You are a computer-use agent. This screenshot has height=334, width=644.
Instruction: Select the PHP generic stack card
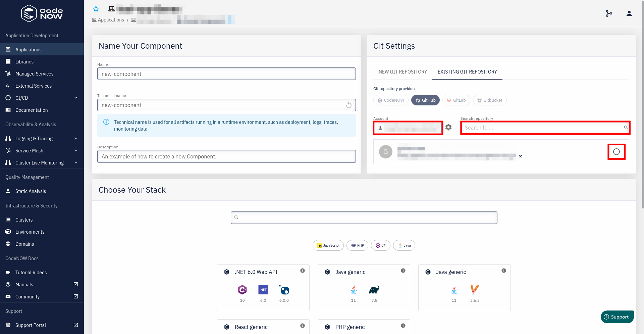pyautogui.click(x=364, y=327)
